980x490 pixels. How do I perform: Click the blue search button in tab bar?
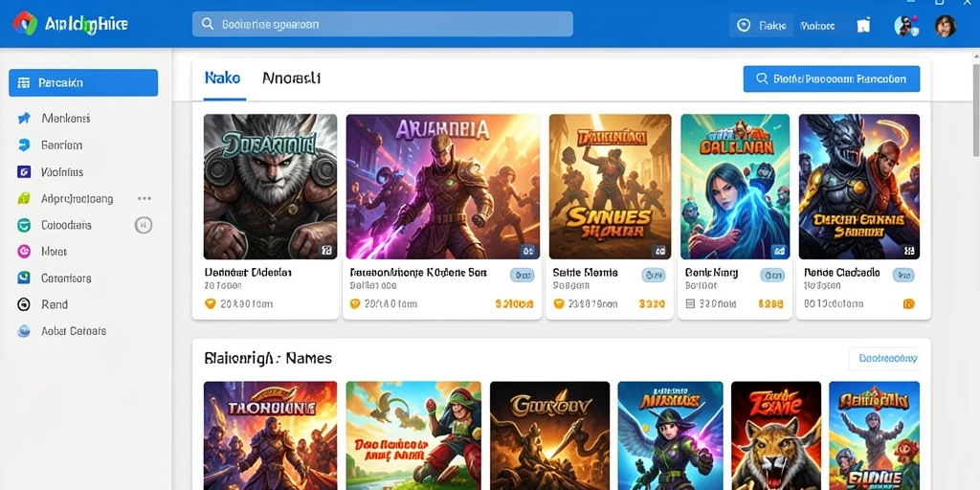click(832, 79)
